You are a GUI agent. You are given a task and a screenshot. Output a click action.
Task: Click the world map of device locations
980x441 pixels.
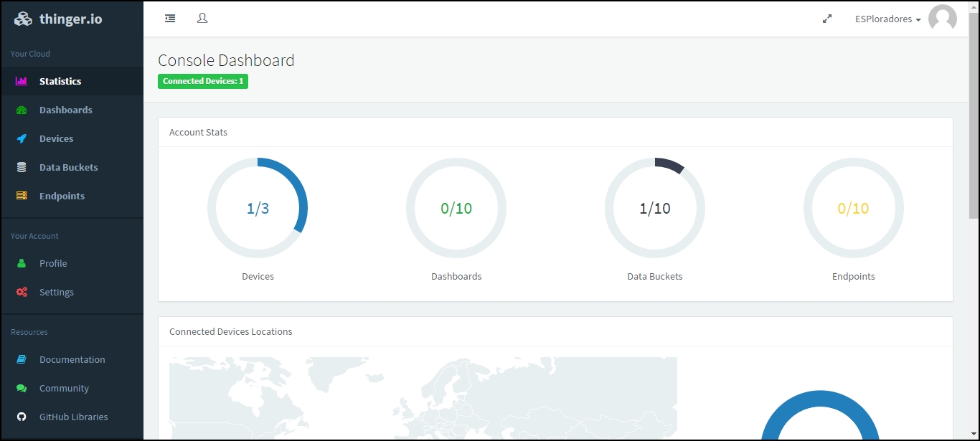click(423, 398)
